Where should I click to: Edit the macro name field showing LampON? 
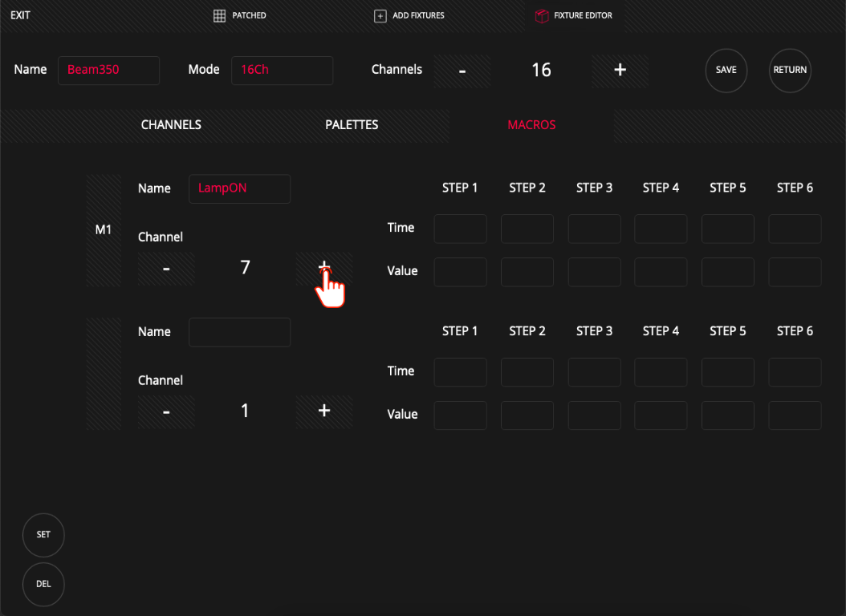[x=239, y=188]
